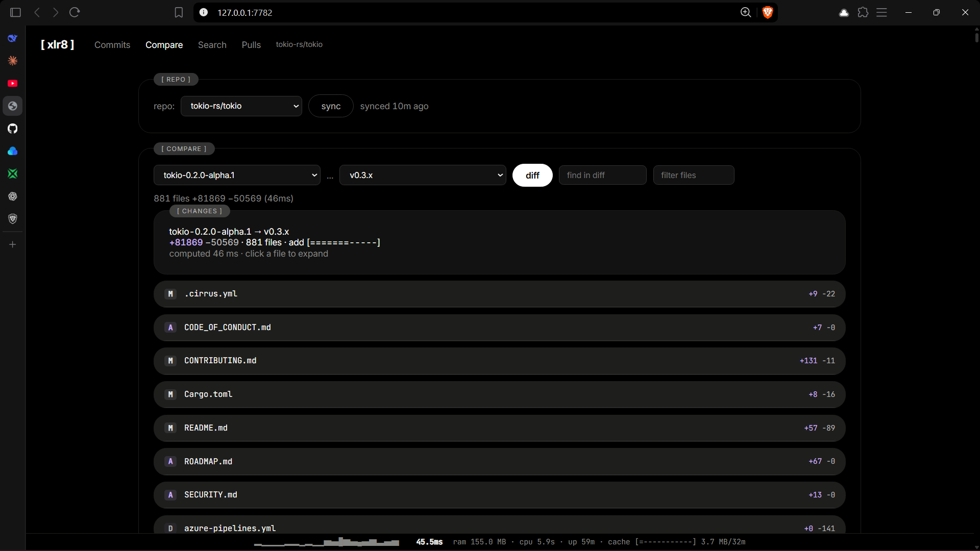
Task: Open the Brave shields lion icon
Action: tap(767, 12)
